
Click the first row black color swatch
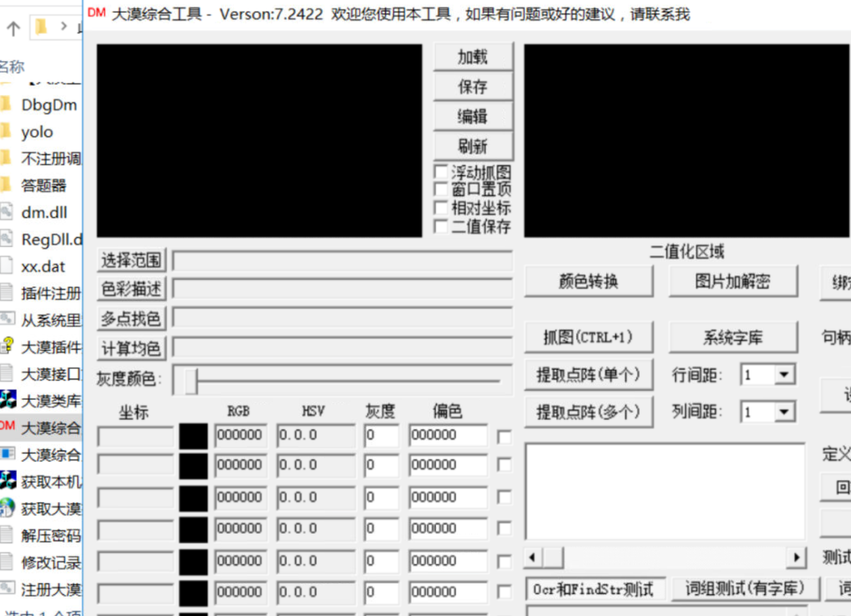point(194,436)
